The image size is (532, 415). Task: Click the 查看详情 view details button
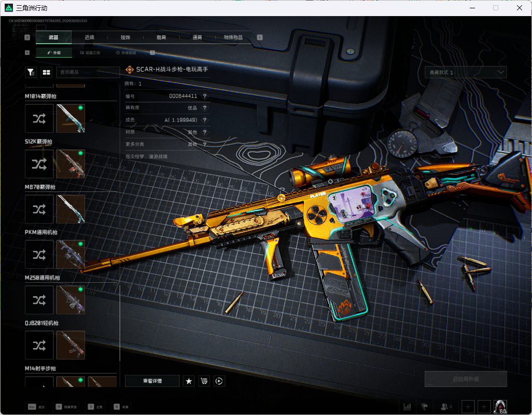coord(152,381)
